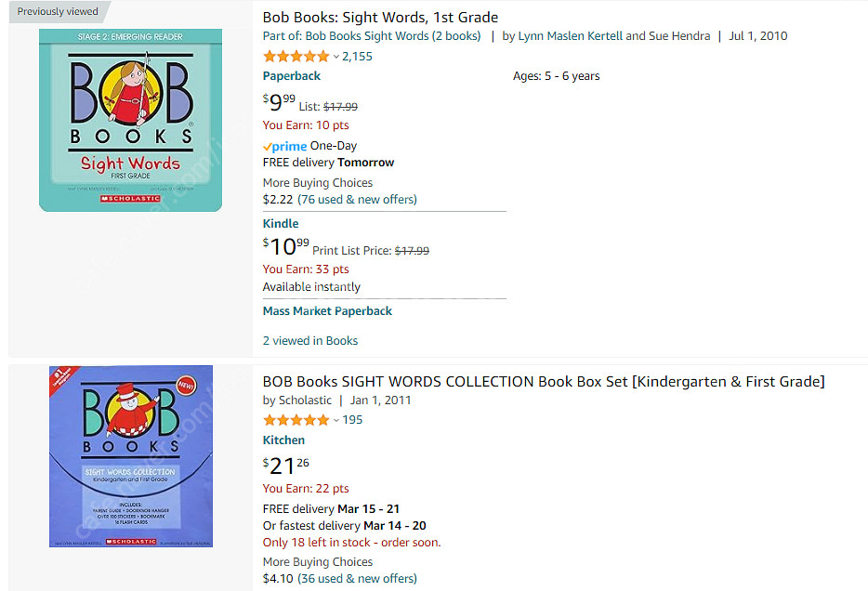Click the Box Set cover thumbnail
Image resolution: width=868 pixels, height=591 pixels.
pyautogui.click(x=130, y=455)
